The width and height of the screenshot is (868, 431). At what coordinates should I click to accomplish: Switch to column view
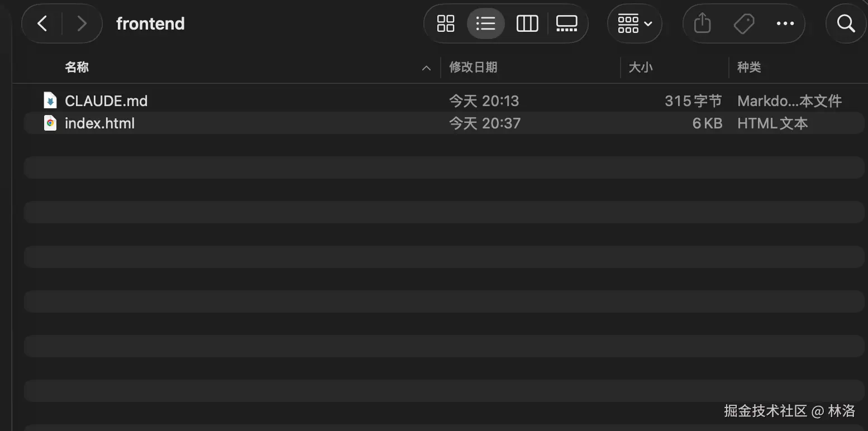(527, 23)
